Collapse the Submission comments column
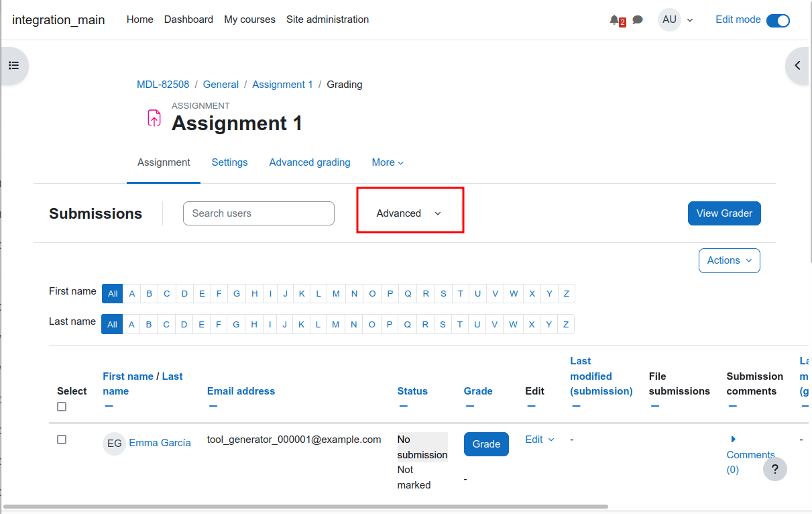 [733, 406]
